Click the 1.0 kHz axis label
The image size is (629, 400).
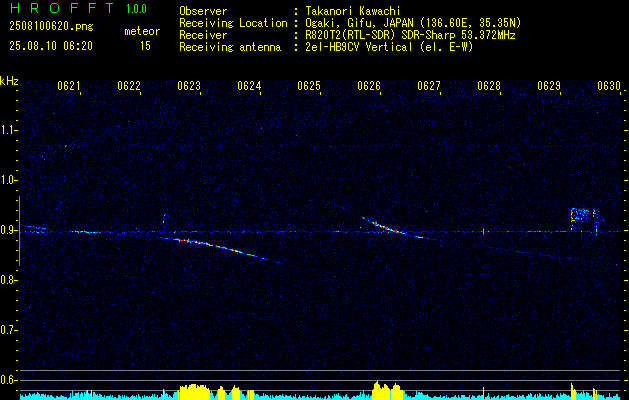[x=7, y=180]
